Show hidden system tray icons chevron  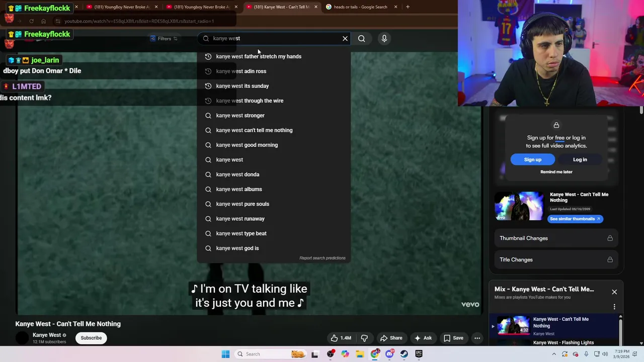(554, 354)
